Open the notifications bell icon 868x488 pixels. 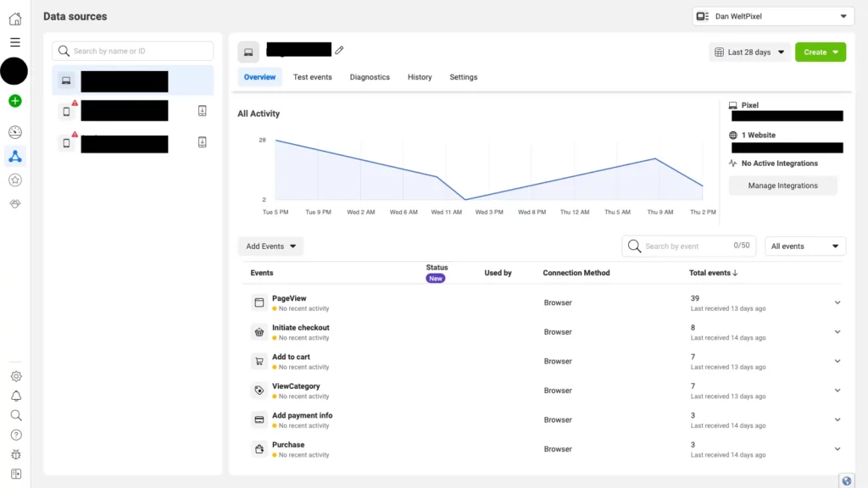point(14,396)
